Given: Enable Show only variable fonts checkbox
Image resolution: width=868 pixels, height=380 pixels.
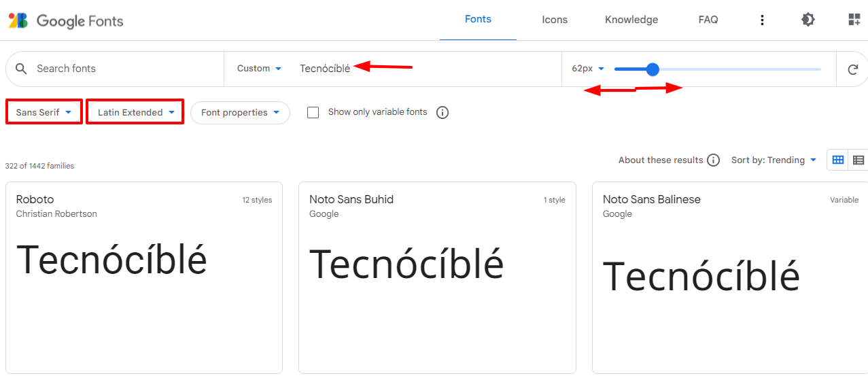Looking at the screenshot, I should coord(313,113).
